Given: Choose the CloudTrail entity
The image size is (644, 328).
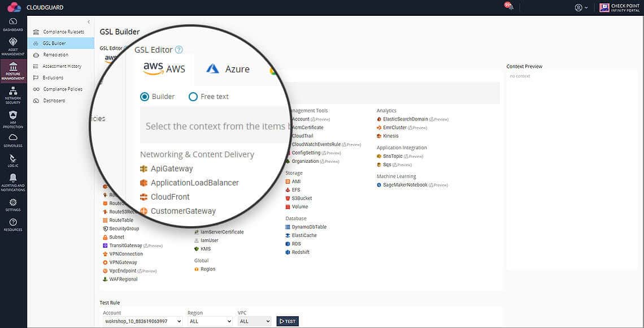Looking at the screenshot, I should point(303,136).
